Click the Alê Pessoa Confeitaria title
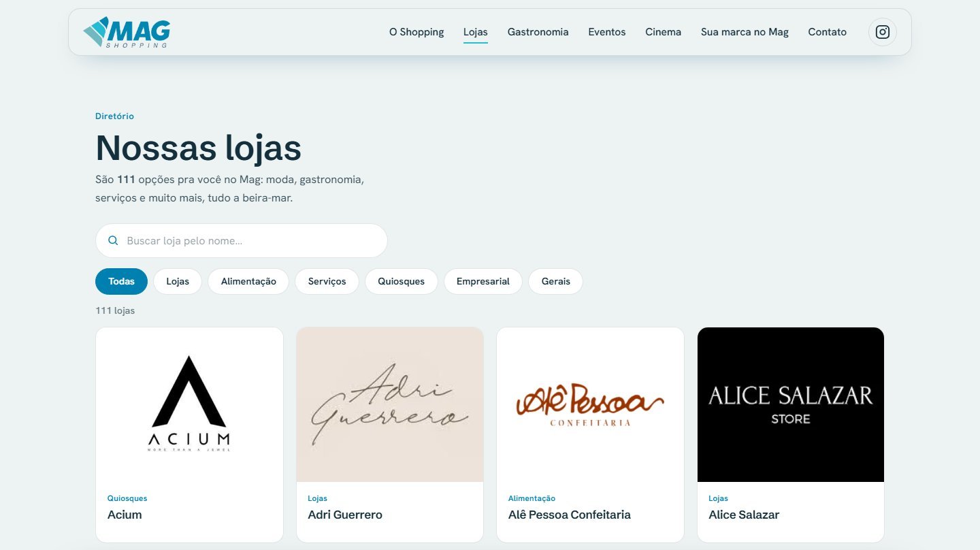The height and width of the screenshot is (550, 980). tap(570, 515)
